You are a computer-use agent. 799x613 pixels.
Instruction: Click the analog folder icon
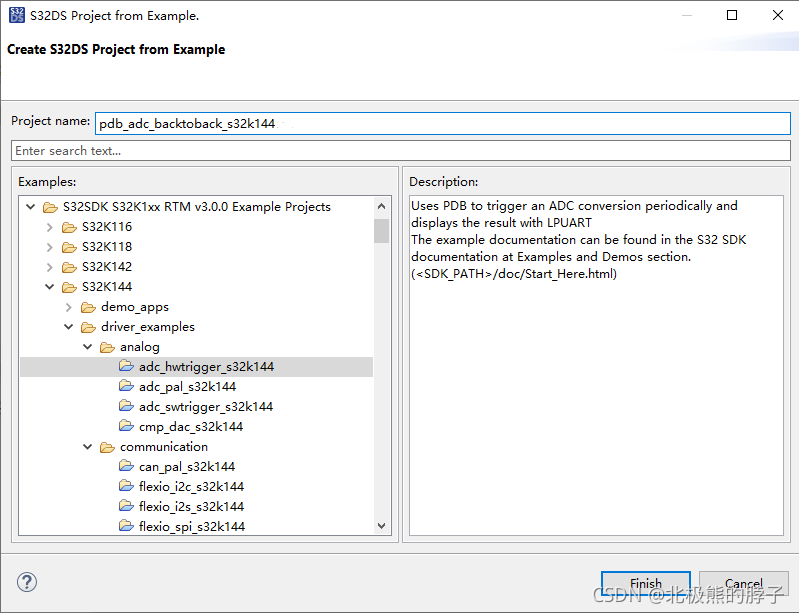pos(107,347)
